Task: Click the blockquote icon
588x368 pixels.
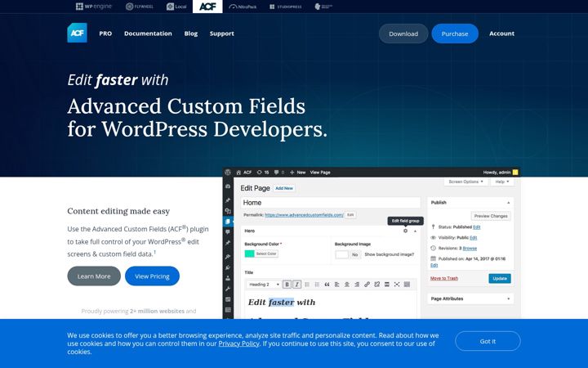Action: pos(327,285)
